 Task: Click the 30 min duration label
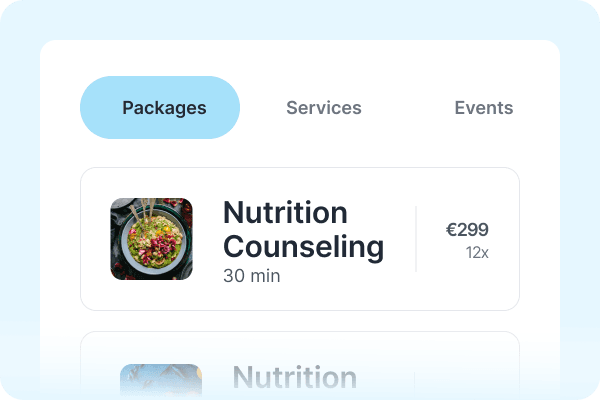pos(252,275)
